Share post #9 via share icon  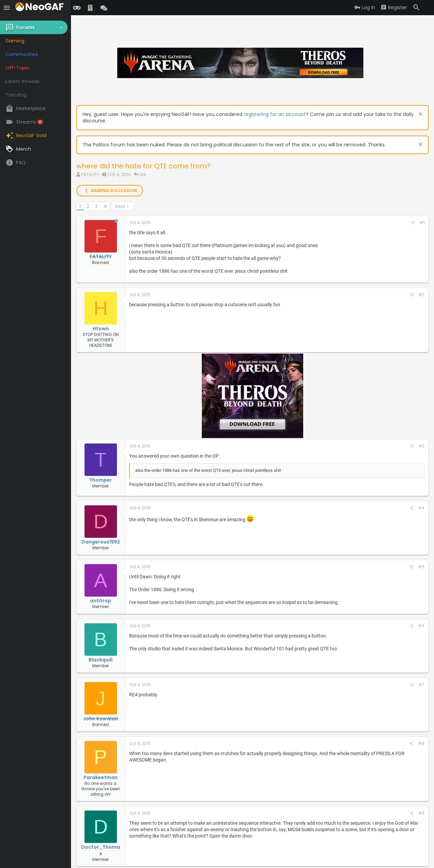tap(411, 813)
